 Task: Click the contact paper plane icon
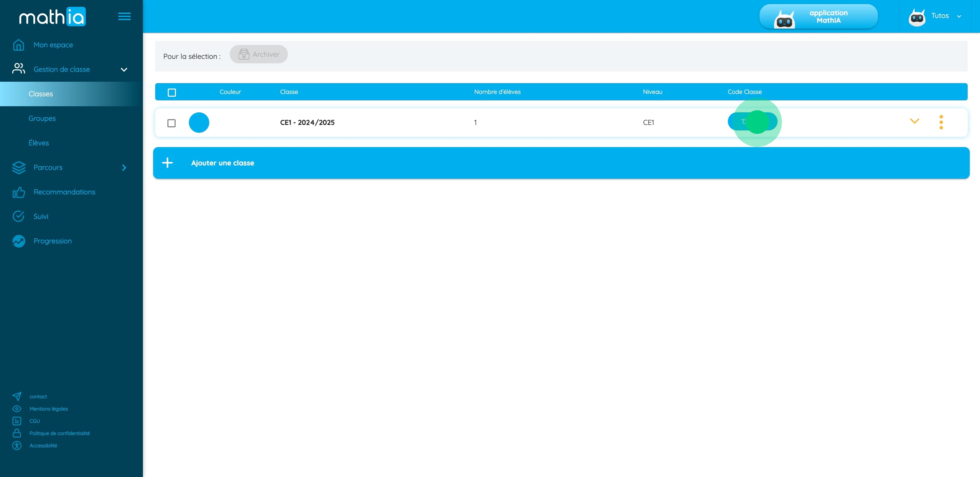pos(17,396)
